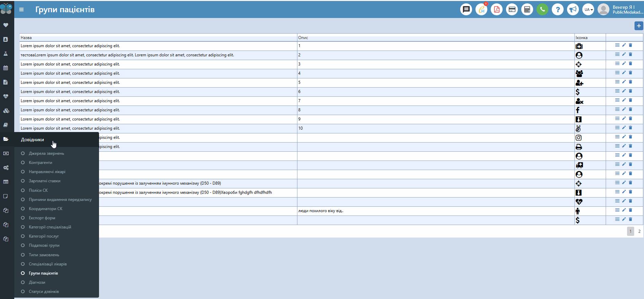Screen dimensions: 644x299
Task: Open Типи замовлень menu item
Action: (x=44, y=255)
